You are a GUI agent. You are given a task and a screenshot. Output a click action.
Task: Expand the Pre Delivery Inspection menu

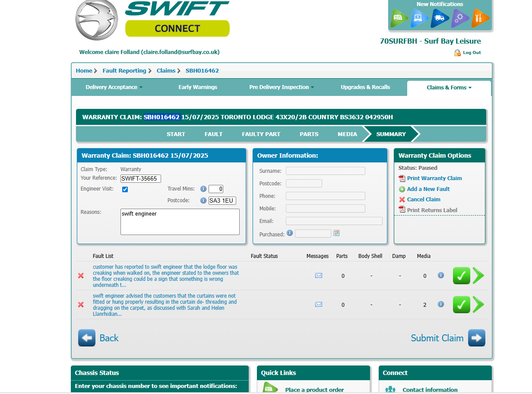[282, 87]
